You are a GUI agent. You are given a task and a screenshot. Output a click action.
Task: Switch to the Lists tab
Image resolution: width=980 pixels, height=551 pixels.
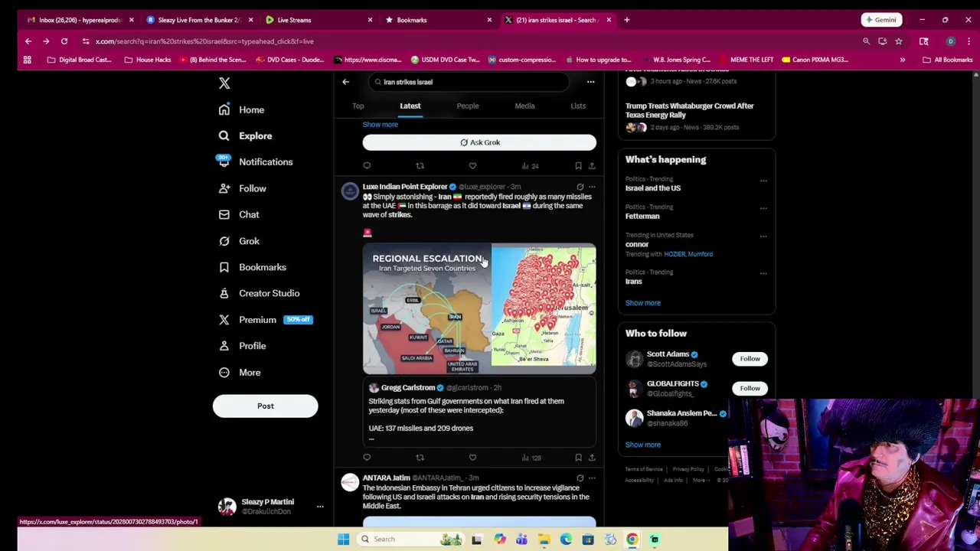578,106
